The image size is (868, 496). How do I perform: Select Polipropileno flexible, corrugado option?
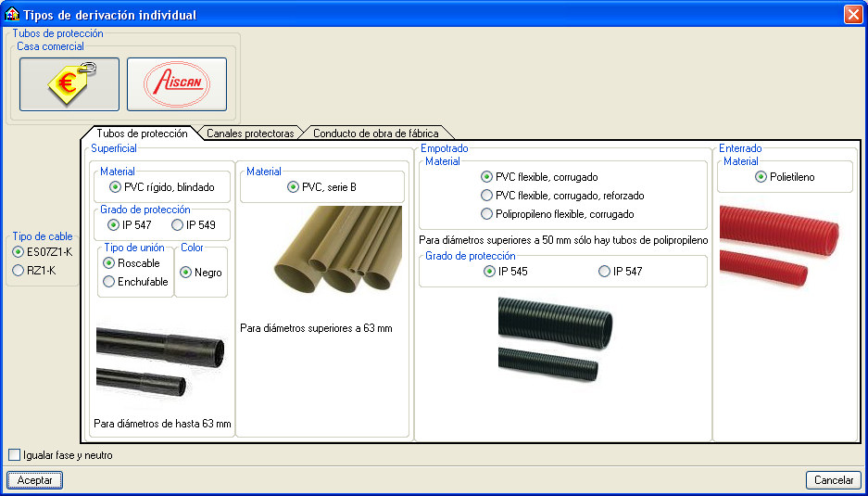pyautogui.click(x=558, y=214)
